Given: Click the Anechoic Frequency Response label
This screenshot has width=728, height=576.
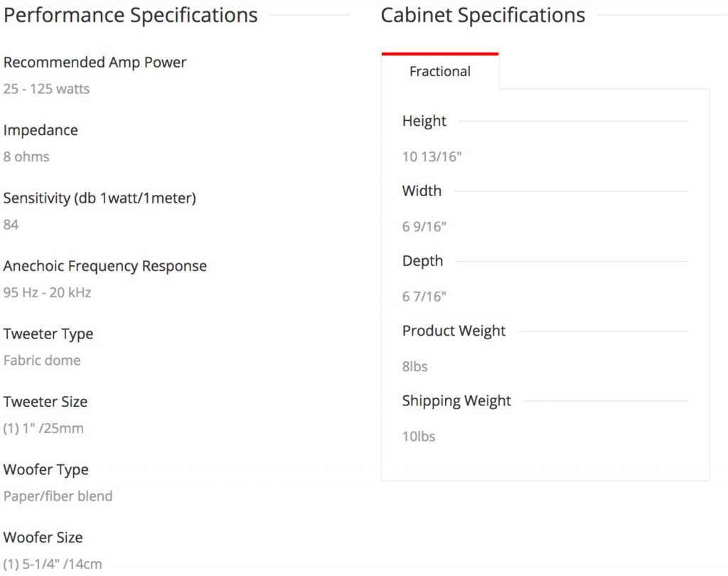Looking at the screenshot, I should [x=105, y=267].
